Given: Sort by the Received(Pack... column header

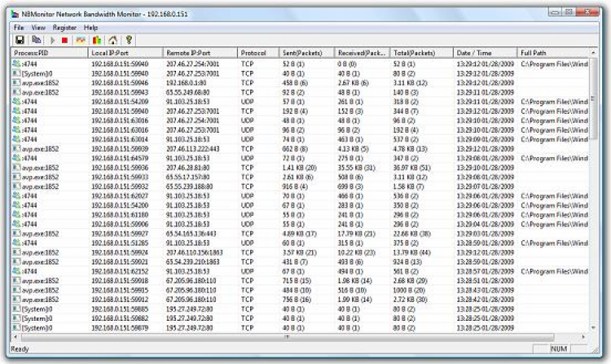Looking at the screenshot, I should [362, 53].
